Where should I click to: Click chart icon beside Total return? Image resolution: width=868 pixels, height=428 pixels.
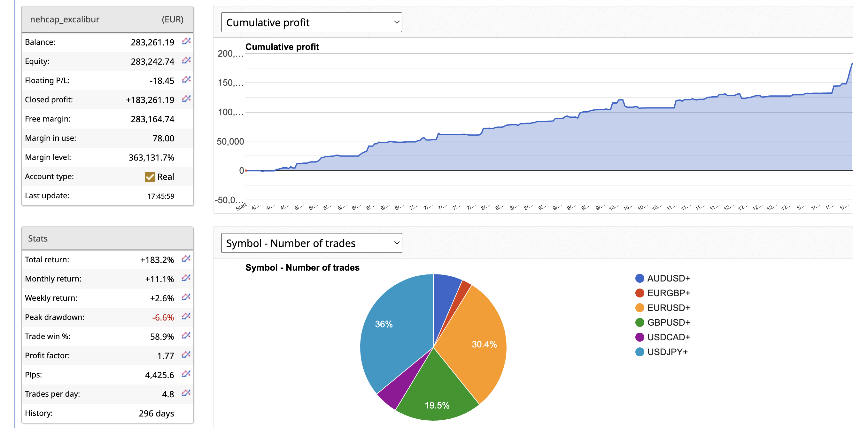tap(186, 259)
